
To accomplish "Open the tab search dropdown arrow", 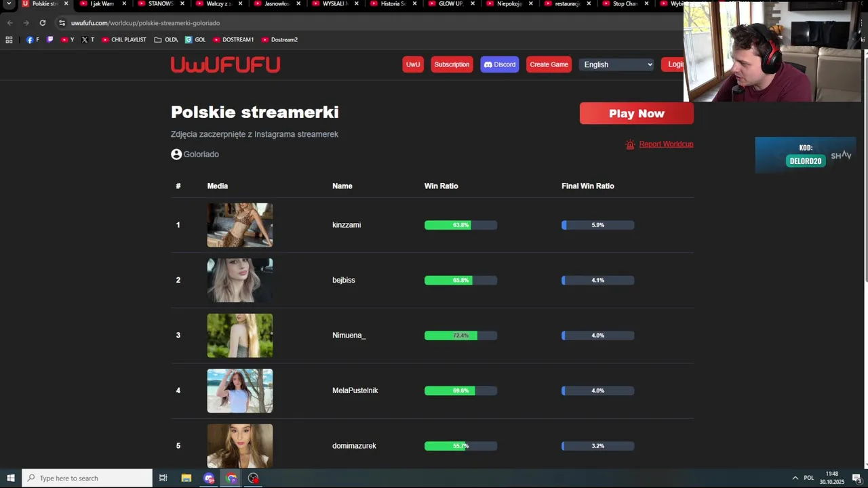I will pos(9,4).
